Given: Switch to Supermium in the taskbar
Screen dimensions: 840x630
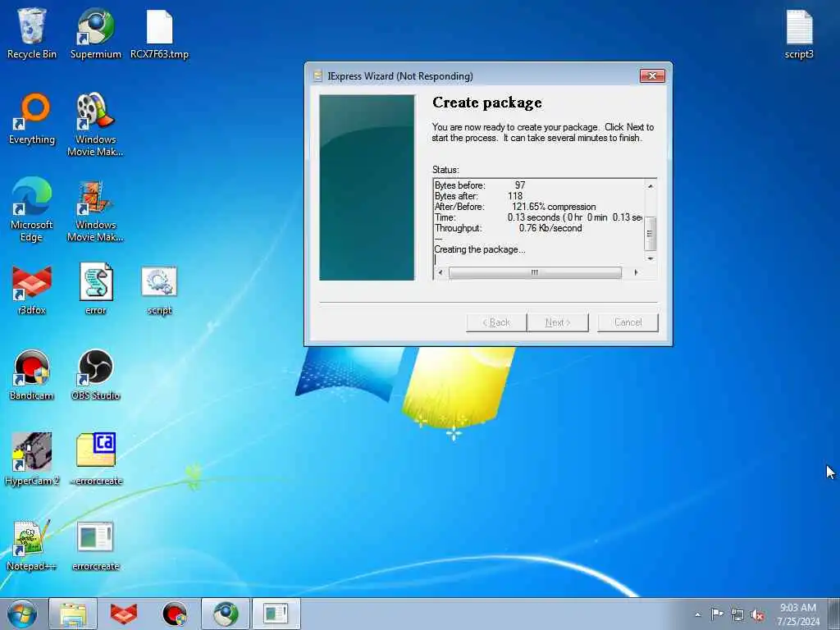Looking at the screenshot, I should [x=226, y=614].
